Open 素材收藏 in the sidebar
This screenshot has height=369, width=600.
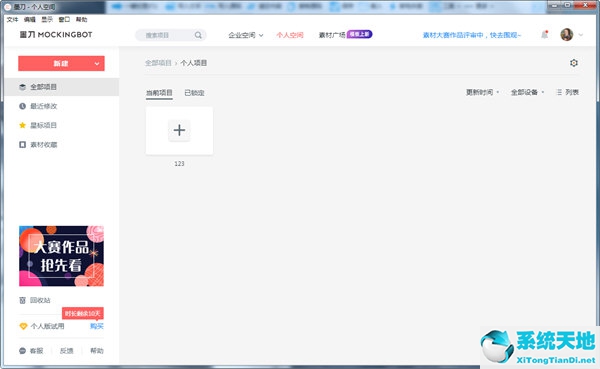[x=44, y=145]
